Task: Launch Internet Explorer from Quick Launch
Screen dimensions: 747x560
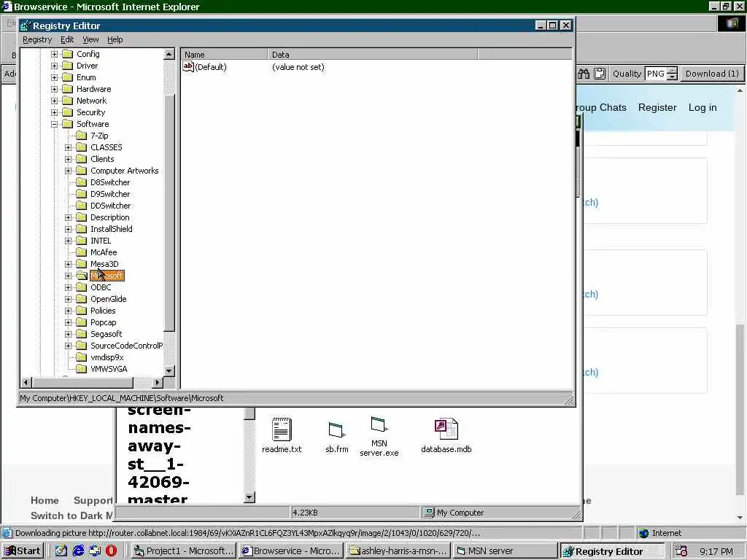Action: [78, 551]
